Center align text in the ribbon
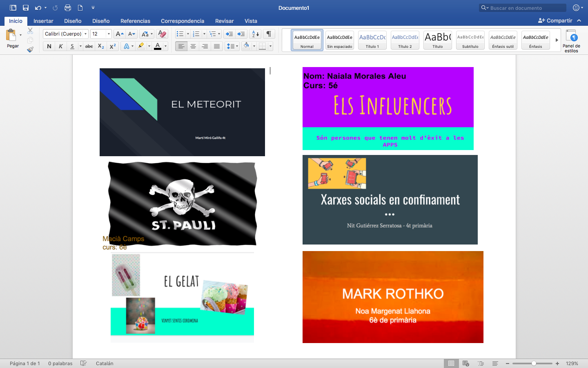Screen dimensions: 588x368 pos(193,46)
